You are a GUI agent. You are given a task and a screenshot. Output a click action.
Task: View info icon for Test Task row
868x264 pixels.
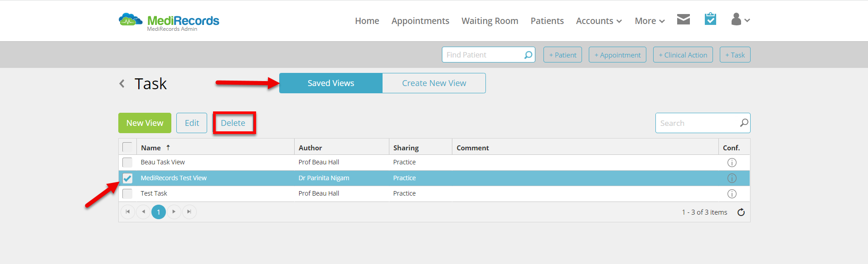[732, 194]
